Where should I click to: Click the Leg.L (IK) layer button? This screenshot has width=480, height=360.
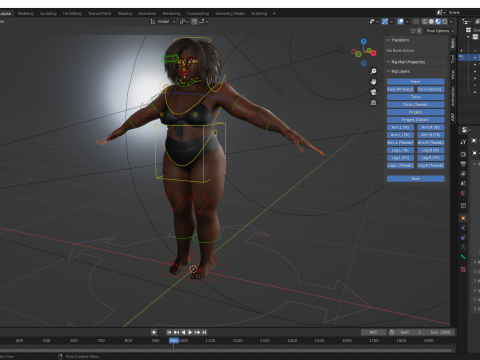[x=400, y=150]
